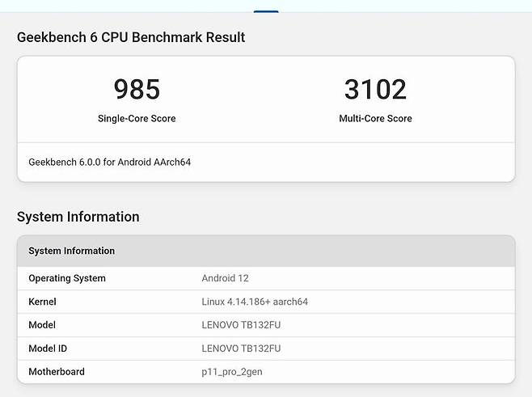
Task: Click the Model row label
Action: pos(42,325)
